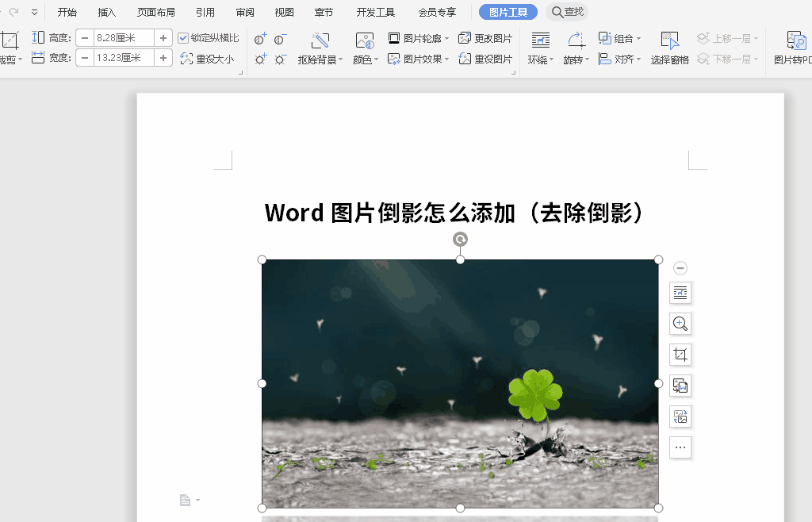Collapse floating toolbar with minus circle
812x522 pixels.
coord(680,268)
